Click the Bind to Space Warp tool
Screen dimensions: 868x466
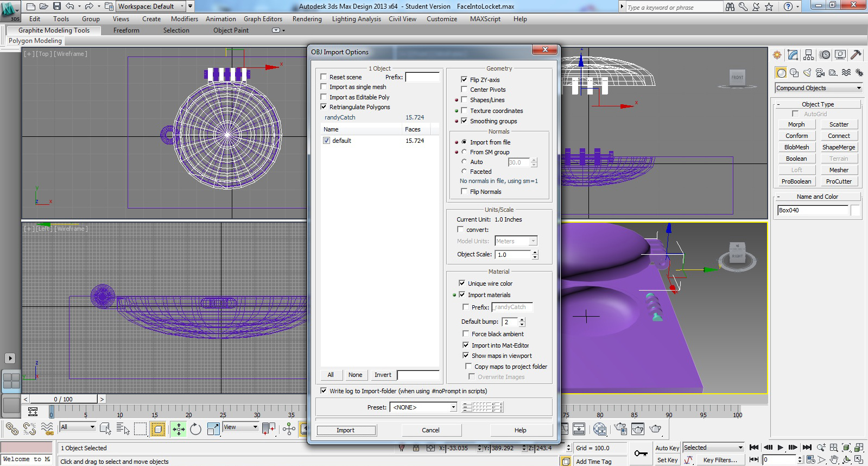(x=47, y=429)
